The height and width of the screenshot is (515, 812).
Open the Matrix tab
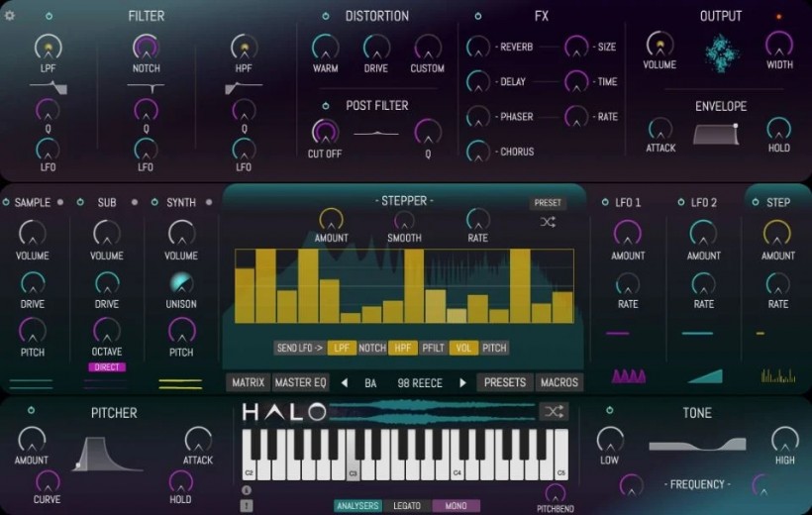[x=248, y=382]
